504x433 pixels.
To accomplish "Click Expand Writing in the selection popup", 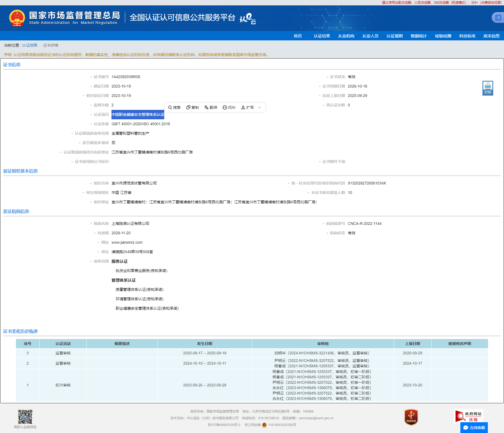I will tap(247, 107).
